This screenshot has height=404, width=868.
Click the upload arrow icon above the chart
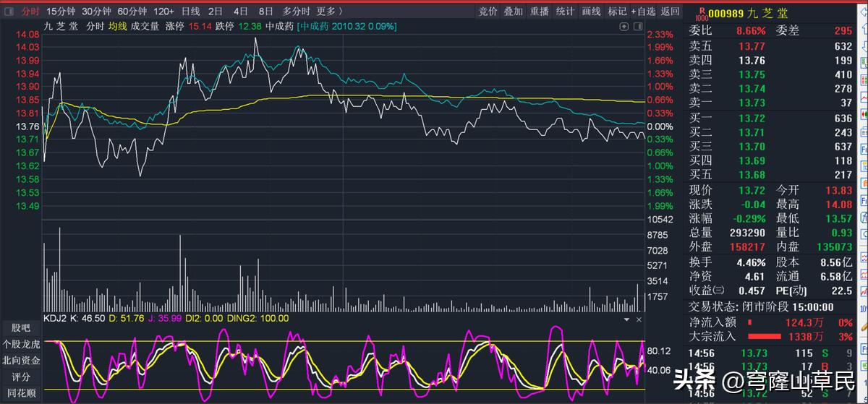click(624, 26)
